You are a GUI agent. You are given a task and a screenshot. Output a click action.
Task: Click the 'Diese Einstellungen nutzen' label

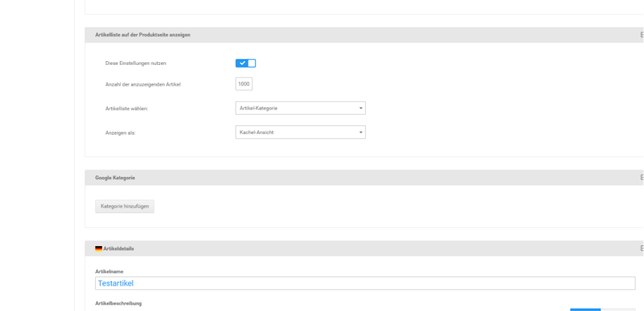point(136,64)
